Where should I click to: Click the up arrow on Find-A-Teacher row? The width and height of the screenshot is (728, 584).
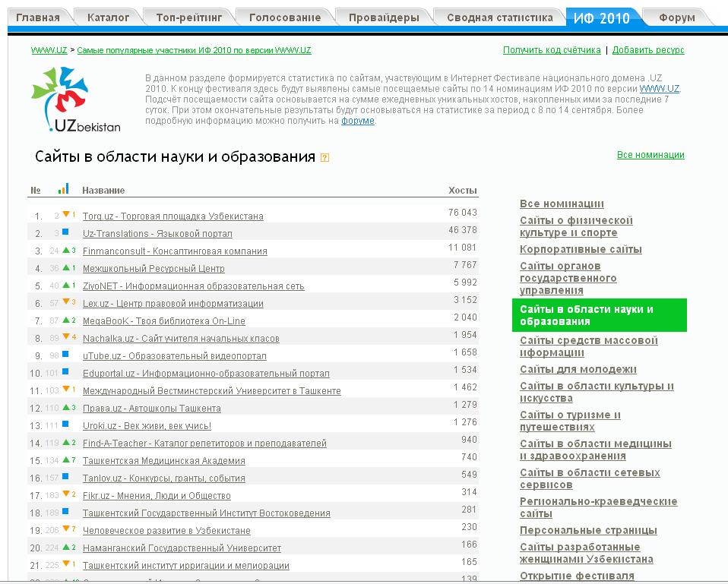(x=66, y=442)
